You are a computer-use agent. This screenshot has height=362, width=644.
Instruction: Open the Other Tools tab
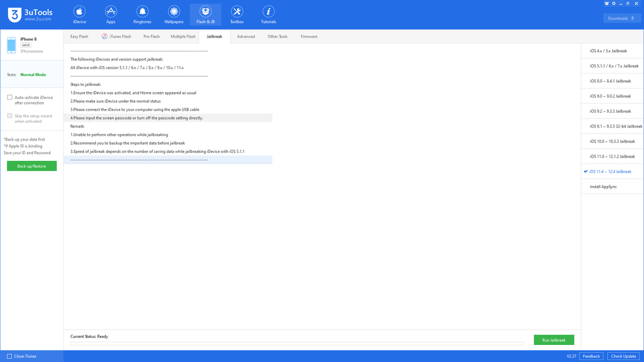click(x=277, y=36)
